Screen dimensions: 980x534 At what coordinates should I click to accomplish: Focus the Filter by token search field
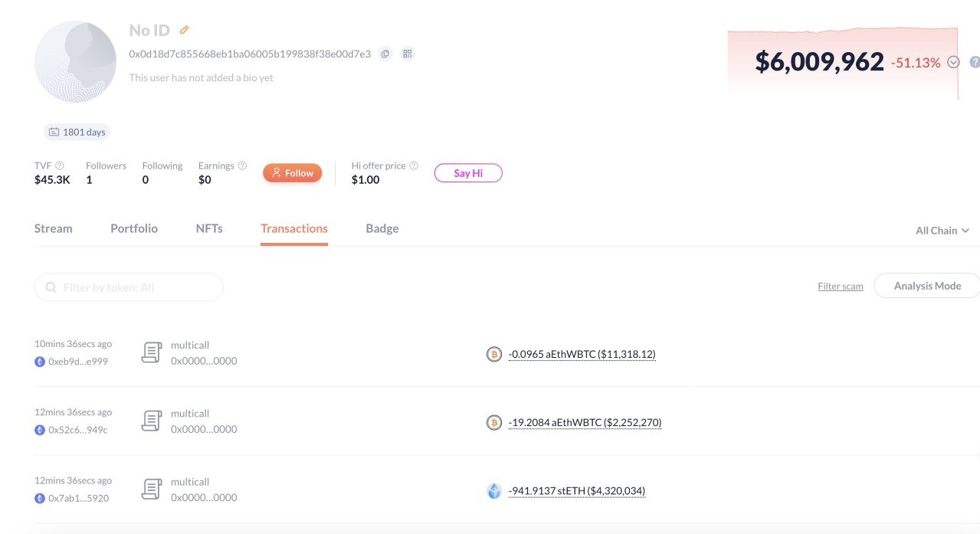(x=129, y=287)
